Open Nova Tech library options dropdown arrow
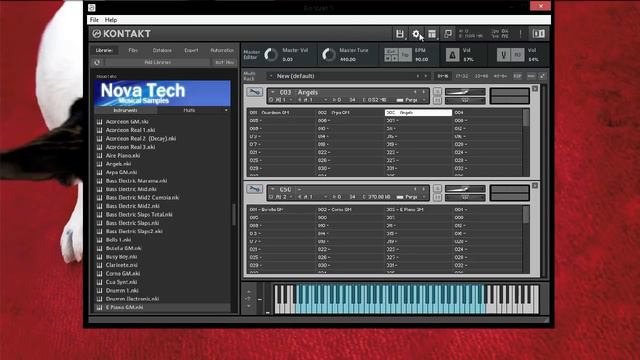Viewport: 640px width, 360px height. pos(226,111)
